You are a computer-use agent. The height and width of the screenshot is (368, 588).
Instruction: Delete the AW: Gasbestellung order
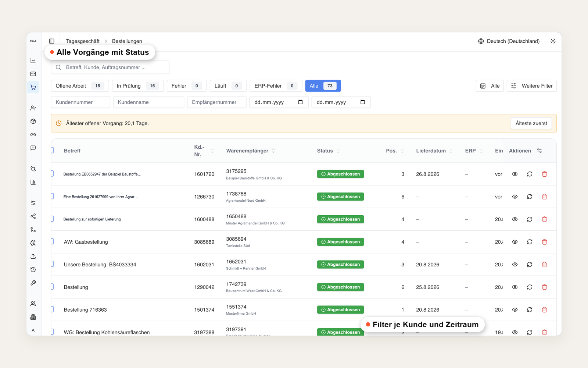click(545, 242)
